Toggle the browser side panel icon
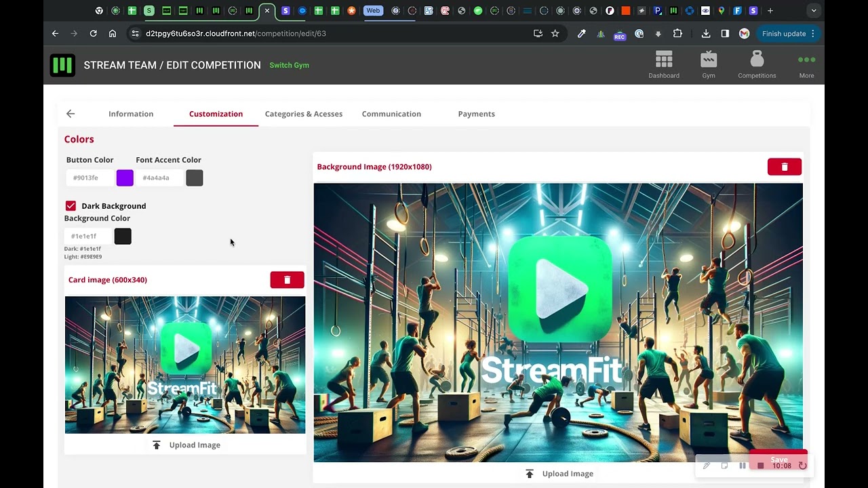The height and width of the screenshot is (488, 868). tap(725, 33)
